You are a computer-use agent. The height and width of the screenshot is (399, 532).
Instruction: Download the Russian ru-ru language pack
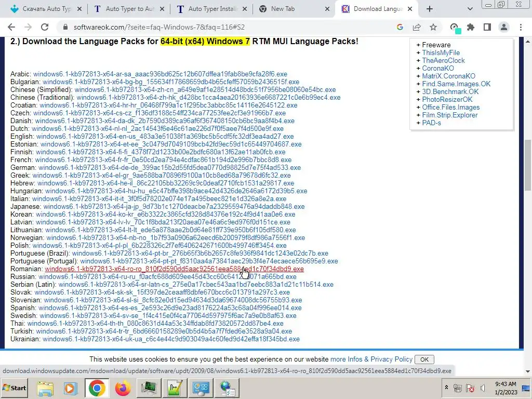(x=167, y=277)
